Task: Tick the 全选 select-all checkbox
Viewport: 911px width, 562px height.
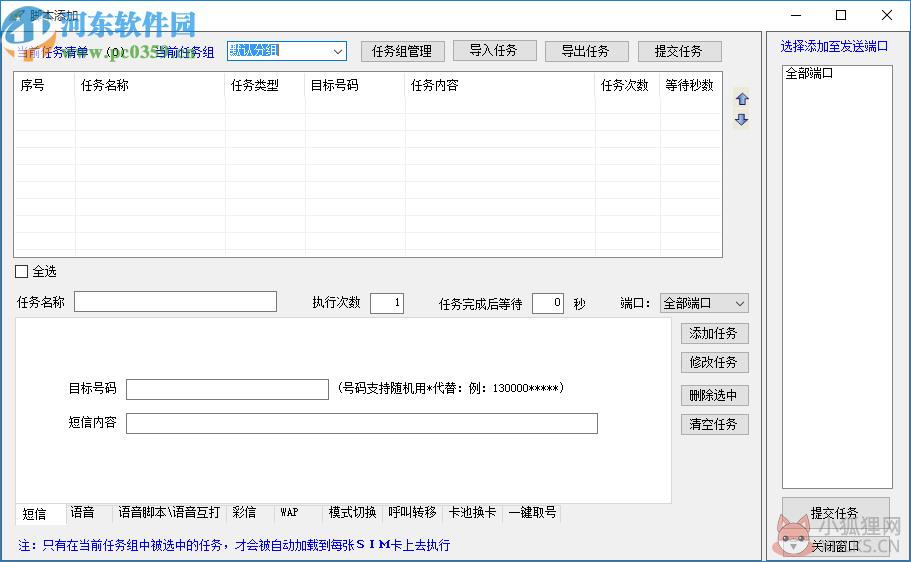Action: pyautogui.click(x=21, y=271)
